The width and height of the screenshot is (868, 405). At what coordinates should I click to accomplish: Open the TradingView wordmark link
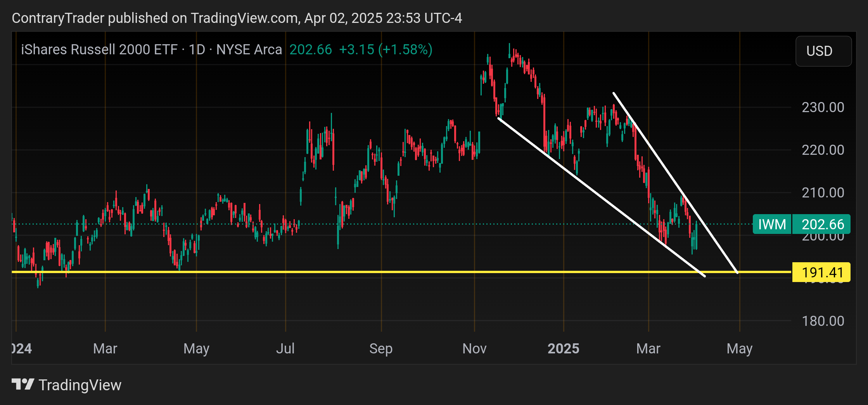[80, 385]
